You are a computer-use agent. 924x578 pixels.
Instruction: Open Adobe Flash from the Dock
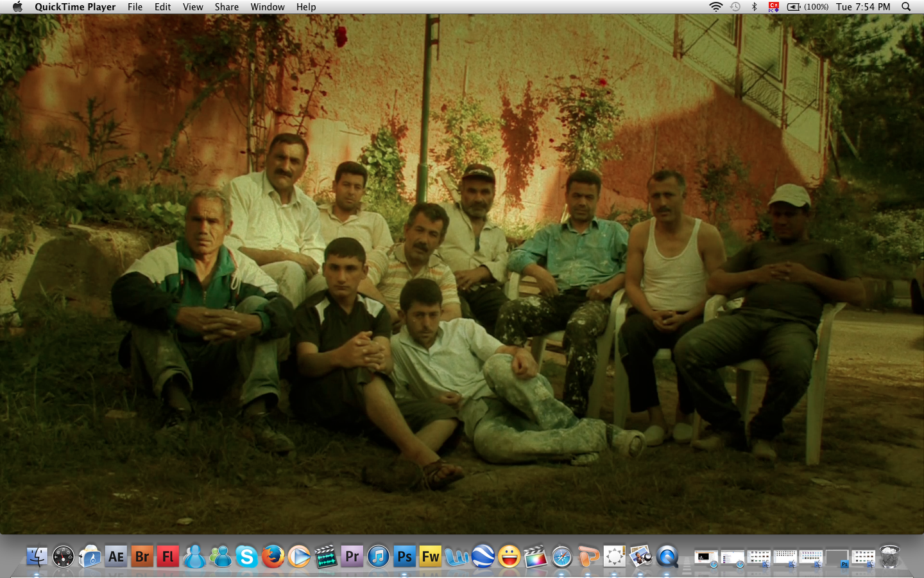pos(168,557)
